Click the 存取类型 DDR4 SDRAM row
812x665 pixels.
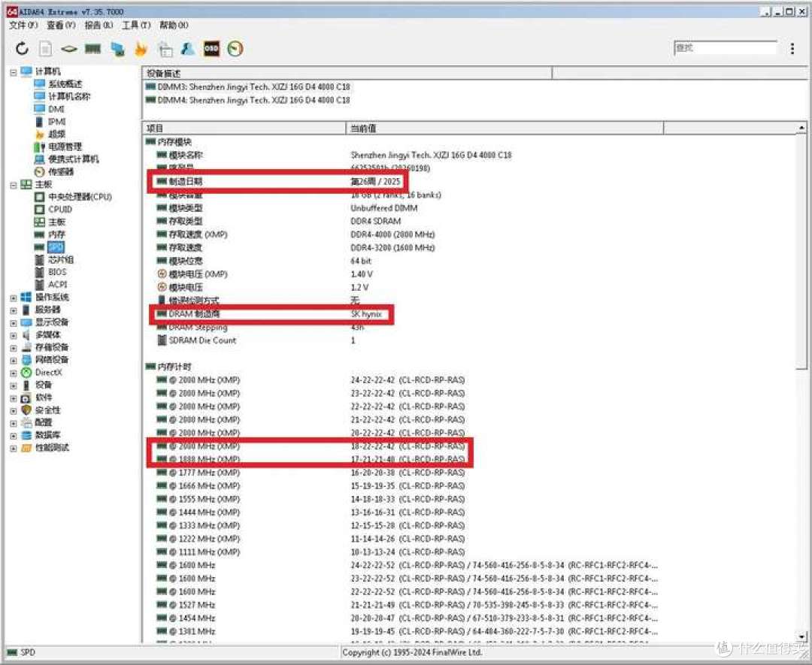click(279, 221)
